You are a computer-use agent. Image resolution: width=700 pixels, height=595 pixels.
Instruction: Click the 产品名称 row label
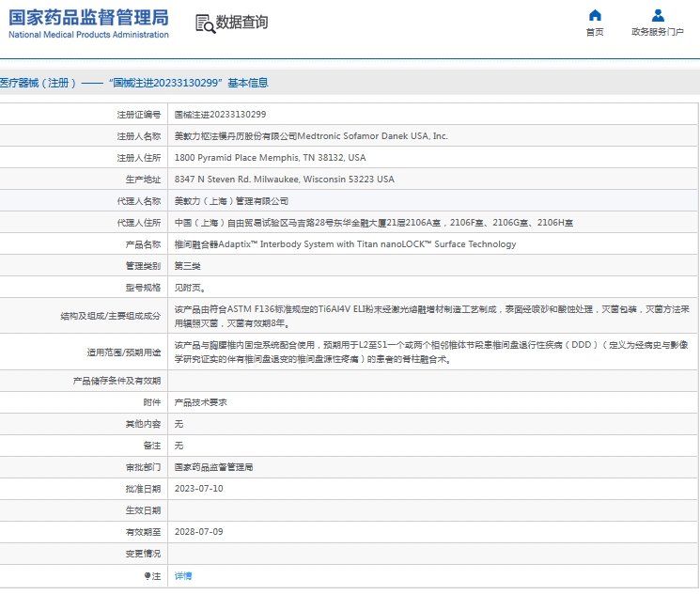pyautogui.click(x=143, y=243)
